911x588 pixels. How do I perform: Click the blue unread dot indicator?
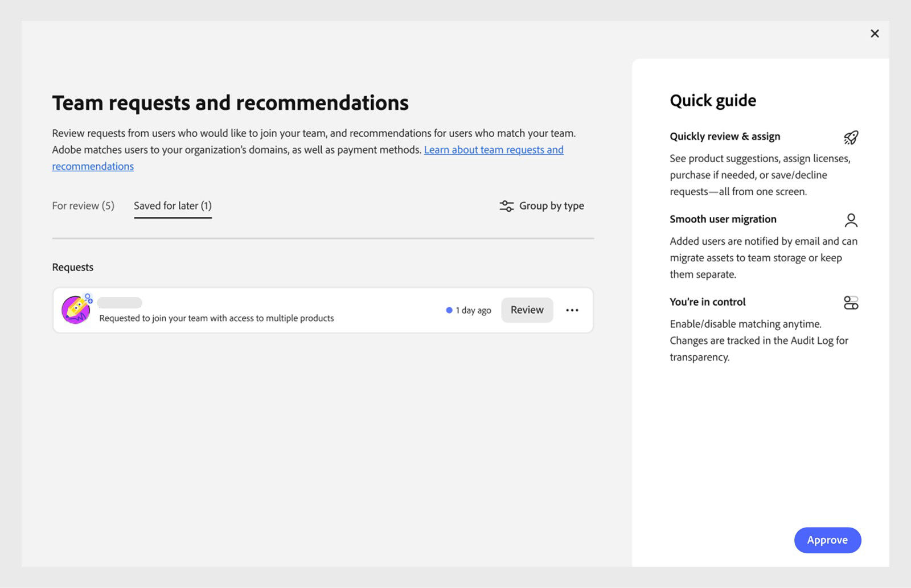(449, 310)
